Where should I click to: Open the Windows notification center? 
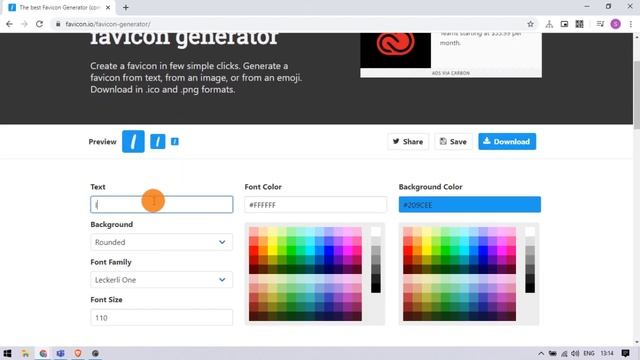click(625, 353)
